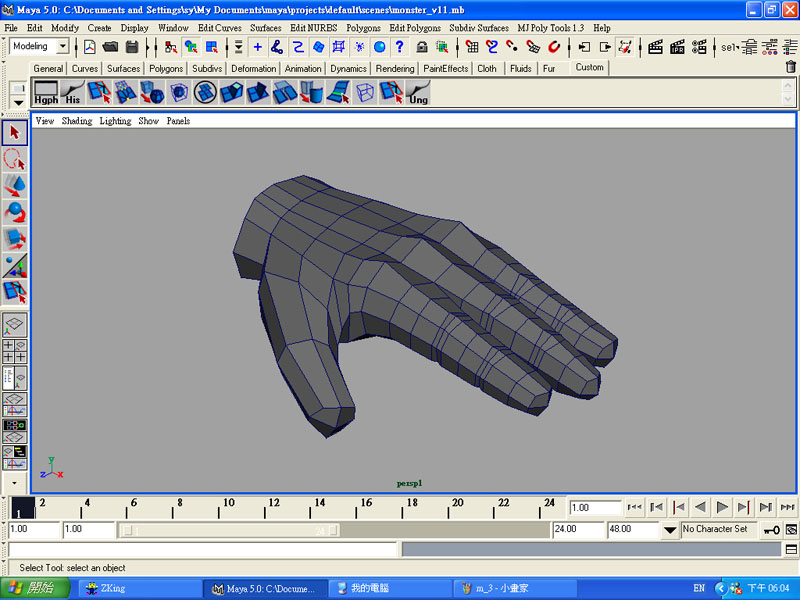
Task: Click the Open Scene folder icon
Action: click(110, 47)
